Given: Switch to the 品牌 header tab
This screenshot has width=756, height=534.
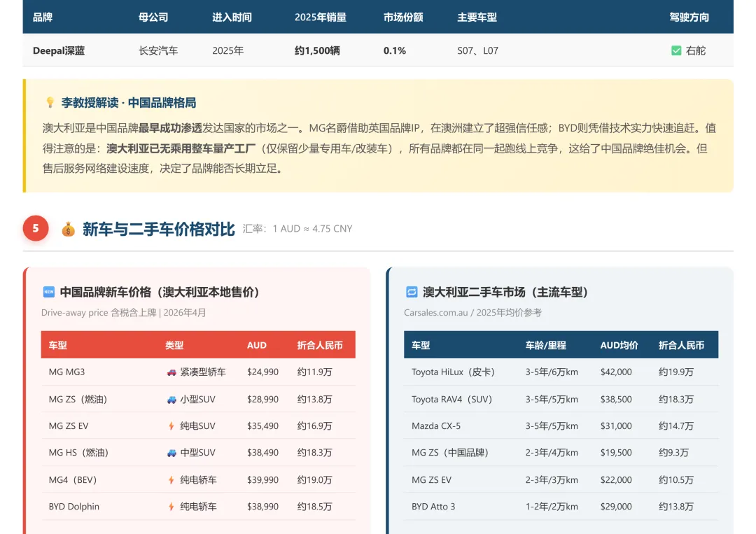Looking at the screenshot, I should (43, 17).
